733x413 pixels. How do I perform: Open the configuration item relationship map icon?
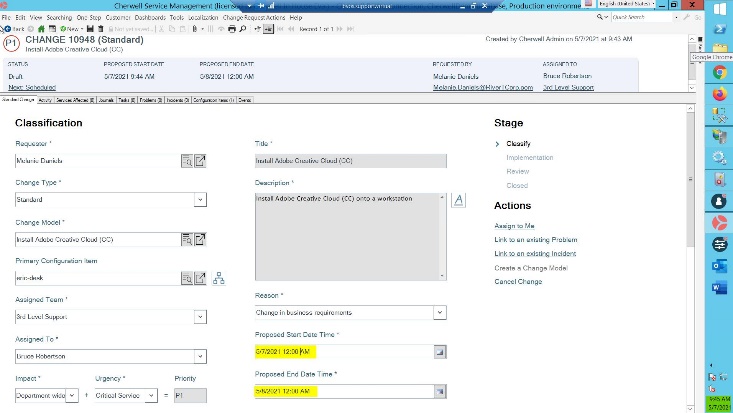point(219,278)
